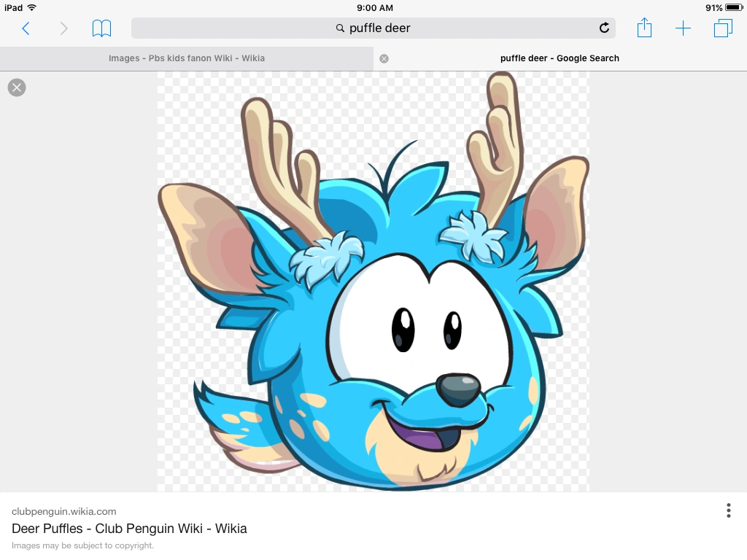Select the puffle deer Google Search tab
747x560 pixels.
coord(560,58)
